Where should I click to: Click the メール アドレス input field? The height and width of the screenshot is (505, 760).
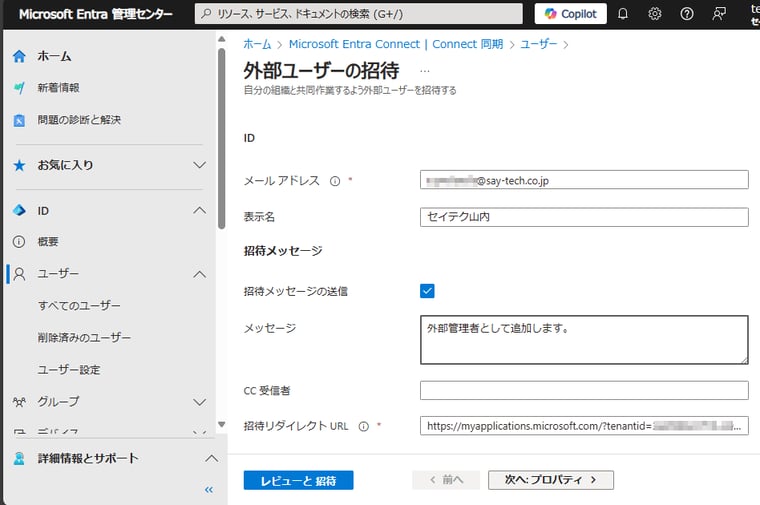[584, 180]
